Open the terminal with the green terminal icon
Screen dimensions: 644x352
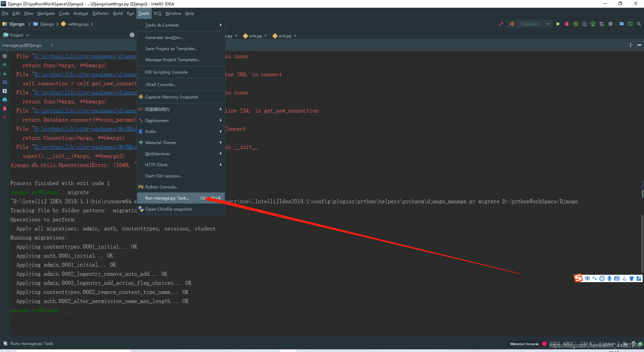[631, 24]
